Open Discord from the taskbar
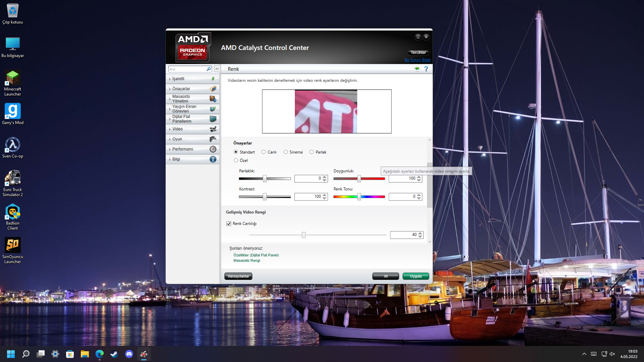 coord(129,354)
